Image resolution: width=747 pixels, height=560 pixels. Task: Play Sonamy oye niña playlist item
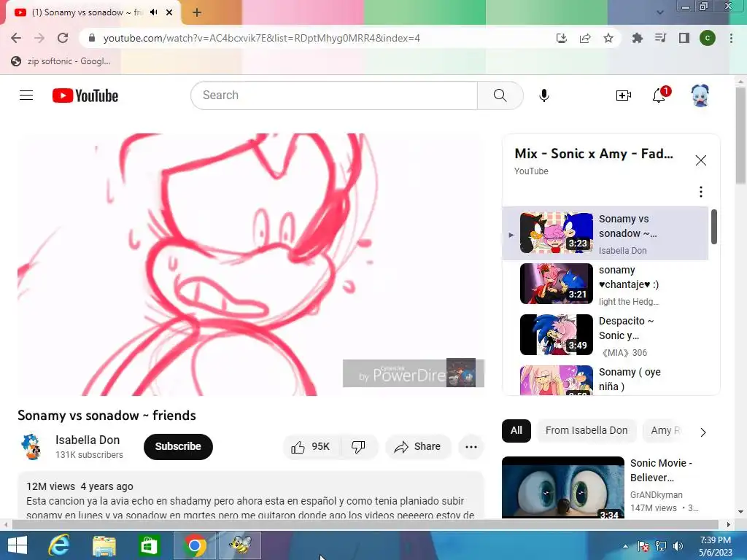pyautogui.click(x=605, y=379)
